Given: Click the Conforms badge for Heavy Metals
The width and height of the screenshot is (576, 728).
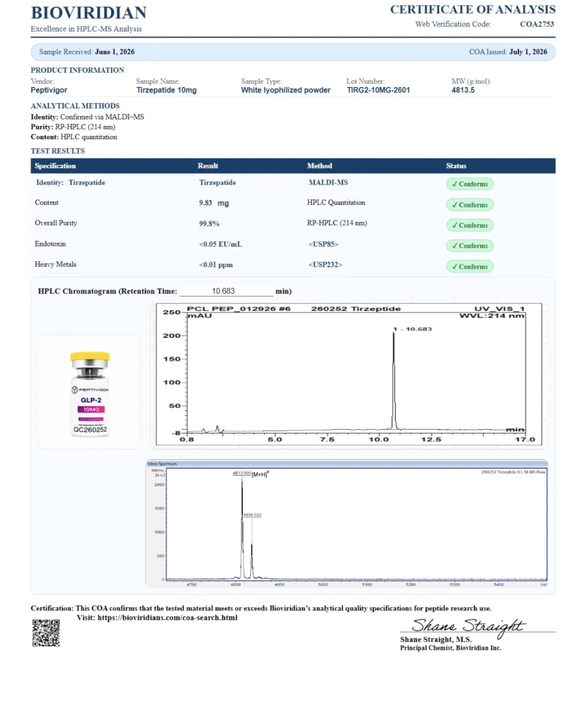Looking at the screenshot, I should coord(470,266).
